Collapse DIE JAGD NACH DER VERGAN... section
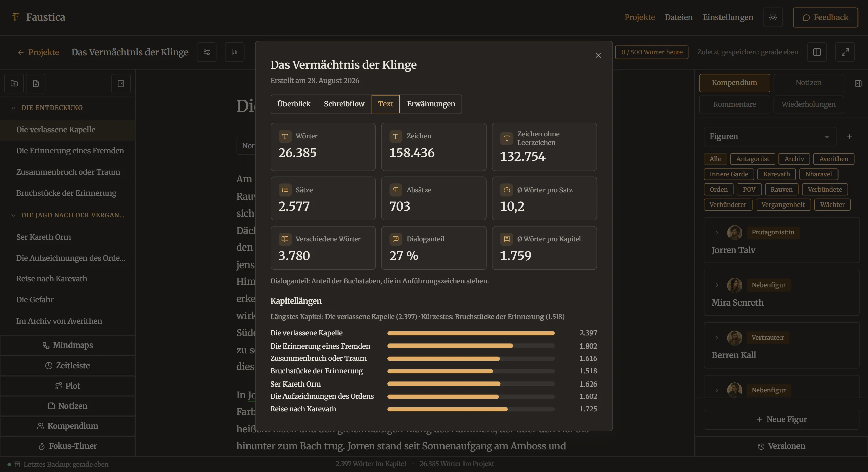The height and width of the screenshot is (472, 868). click(13, 215)
